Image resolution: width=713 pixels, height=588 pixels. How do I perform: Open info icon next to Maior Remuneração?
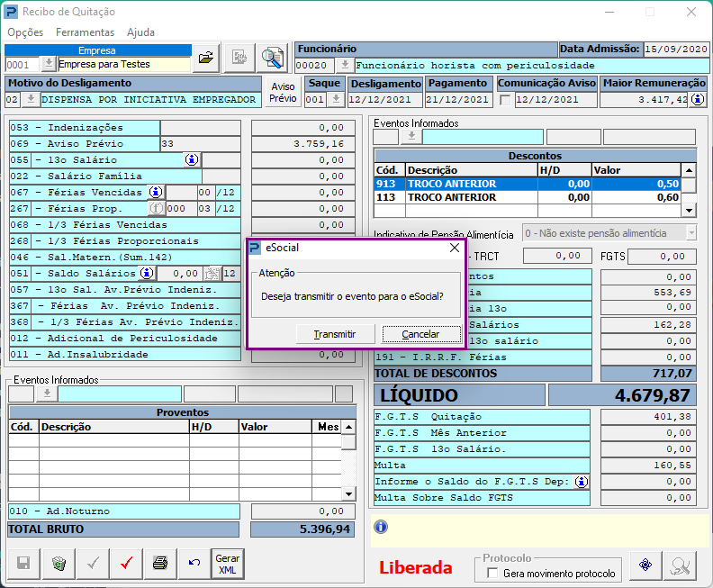pos(698,99)
